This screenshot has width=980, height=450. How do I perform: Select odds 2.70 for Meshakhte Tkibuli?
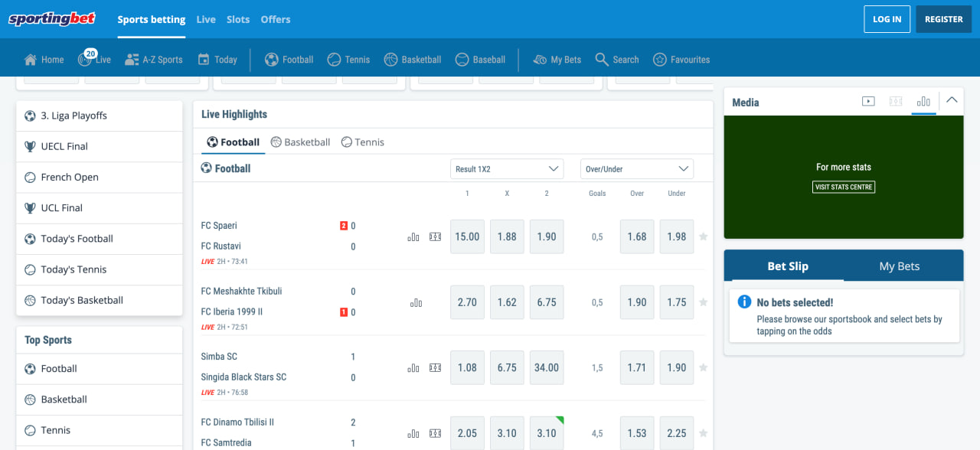(x=467, y=302)
